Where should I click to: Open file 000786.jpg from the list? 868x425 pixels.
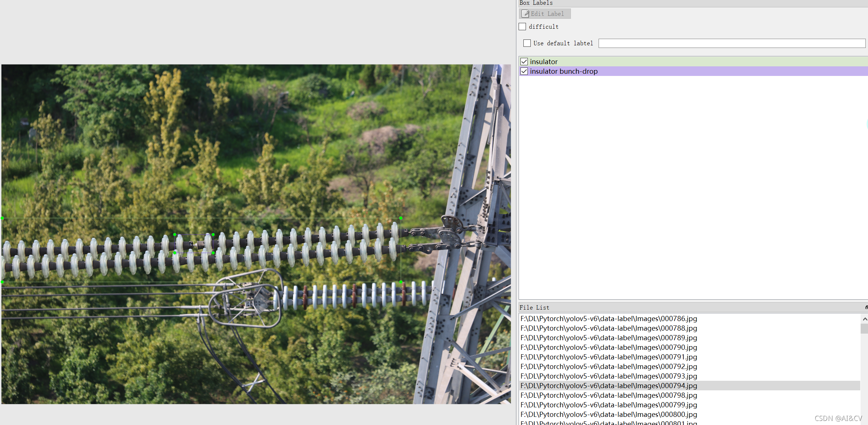[609, 318]
